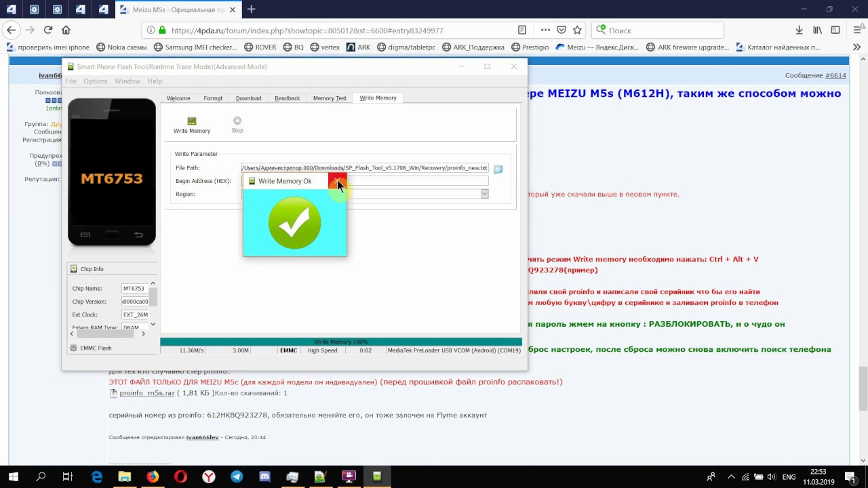Screen dimensions: 868x488
Task: Open Windows taskbar search
Action: pos(41,476)
